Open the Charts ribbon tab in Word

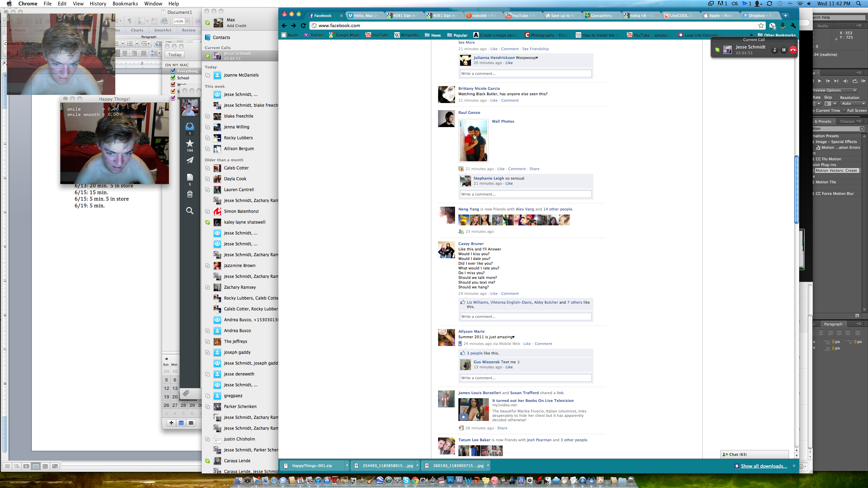[x=137, y=30]
